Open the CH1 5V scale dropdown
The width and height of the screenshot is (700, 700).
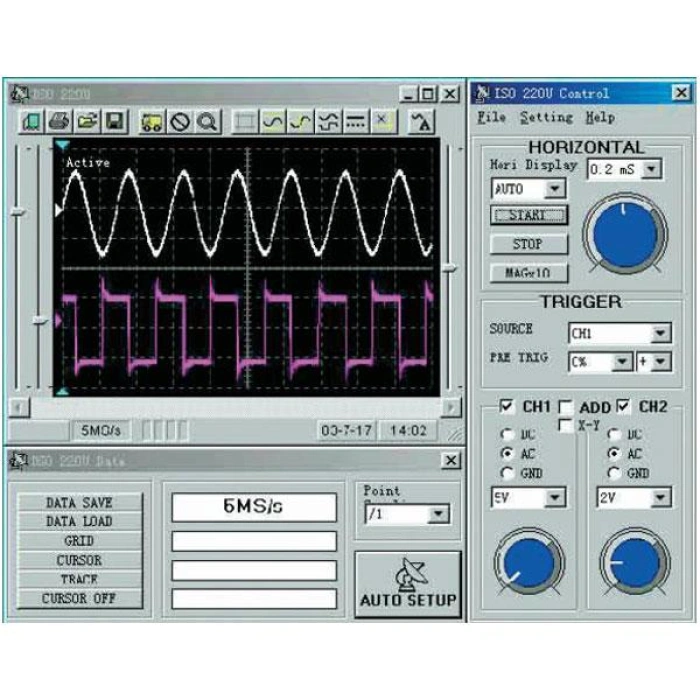(x=555, y=497)
